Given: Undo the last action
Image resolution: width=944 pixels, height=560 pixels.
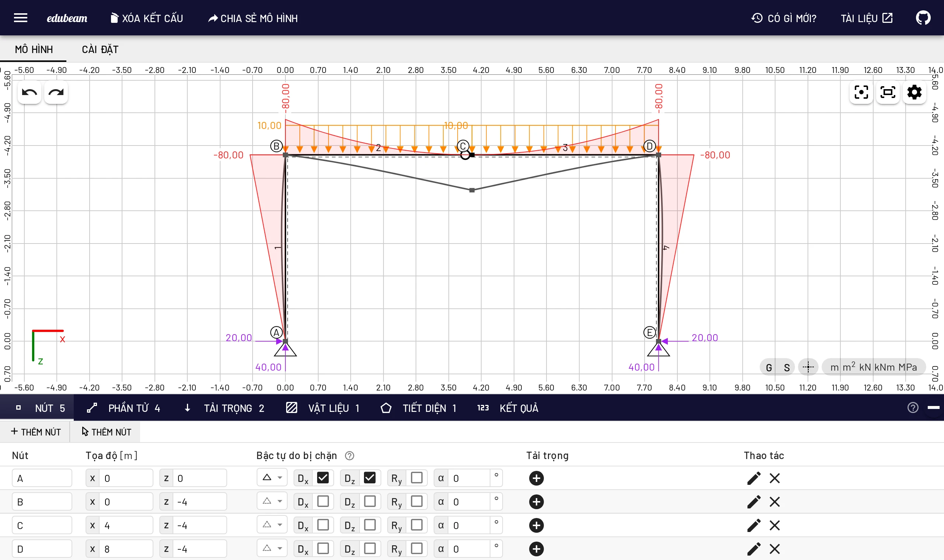Looking at the screenshot, I should click(x=29, y=92).
